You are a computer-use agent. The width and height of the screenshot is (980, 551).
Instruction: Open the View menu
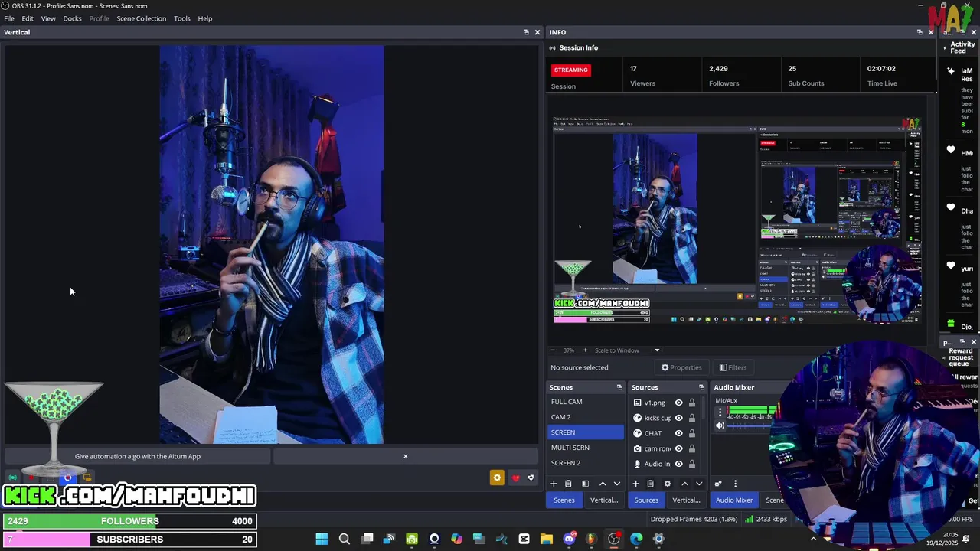tap(48, 18)
